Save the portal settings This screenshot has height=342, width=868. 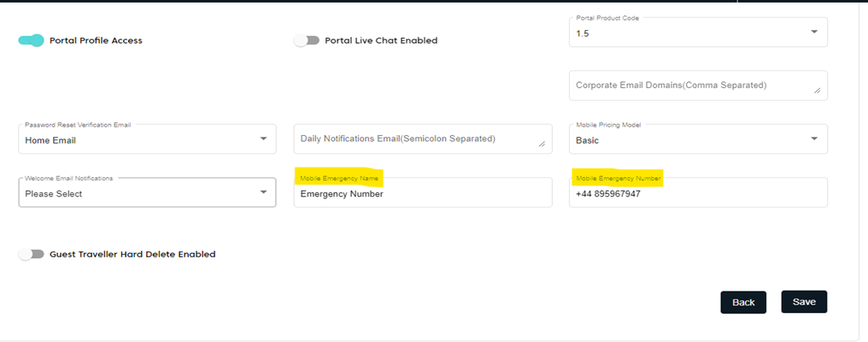[x=804, y=302]
